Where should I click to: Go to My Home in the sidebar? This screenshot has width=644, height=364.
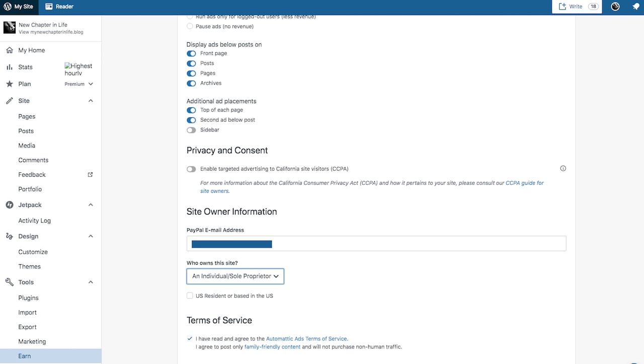tap(31, 50)
